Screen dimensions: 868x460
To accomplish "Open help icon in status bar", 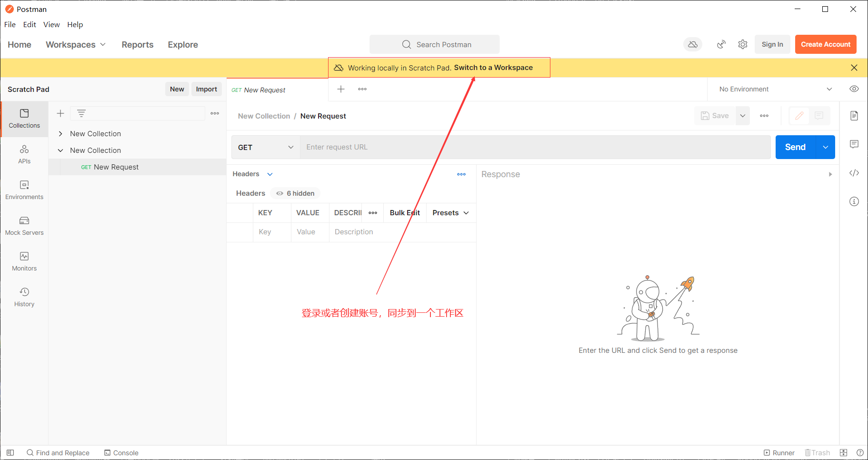I will (860, 452).
